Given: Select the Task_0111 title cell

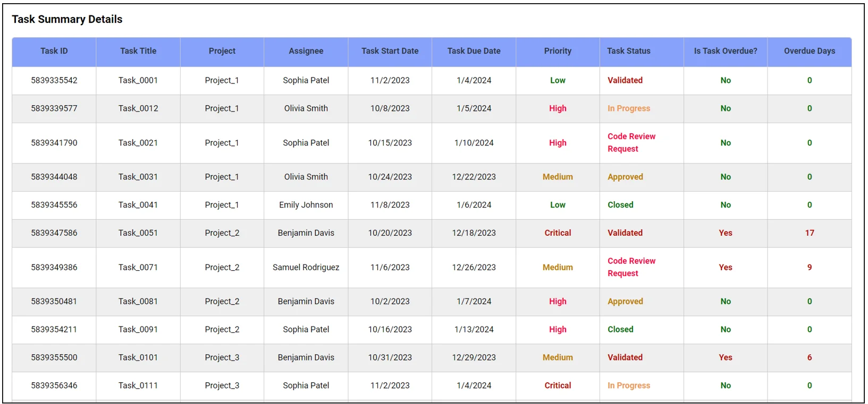Looking at the screenshot, I should click(x=138, y=386).
